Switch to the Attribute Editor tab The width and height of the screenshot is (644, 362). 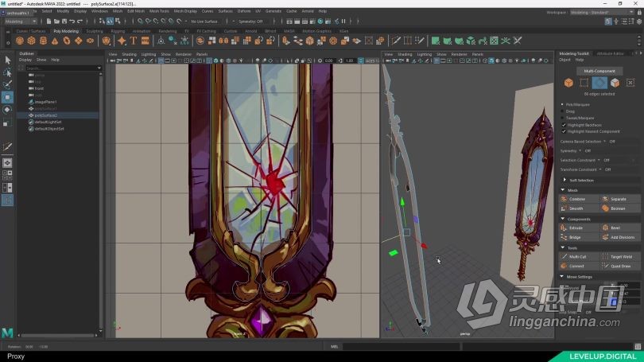(x=611, y=53)
